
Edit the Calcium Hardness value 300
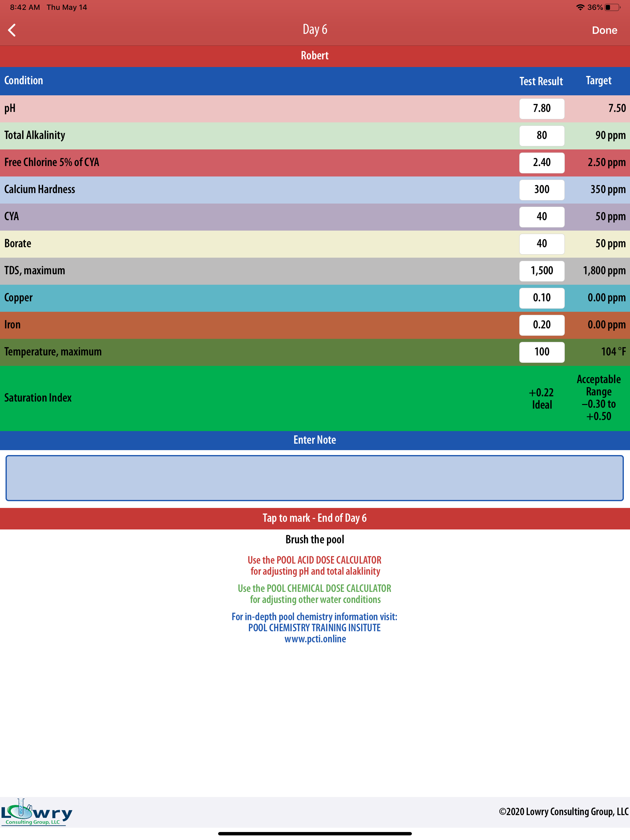542,189
